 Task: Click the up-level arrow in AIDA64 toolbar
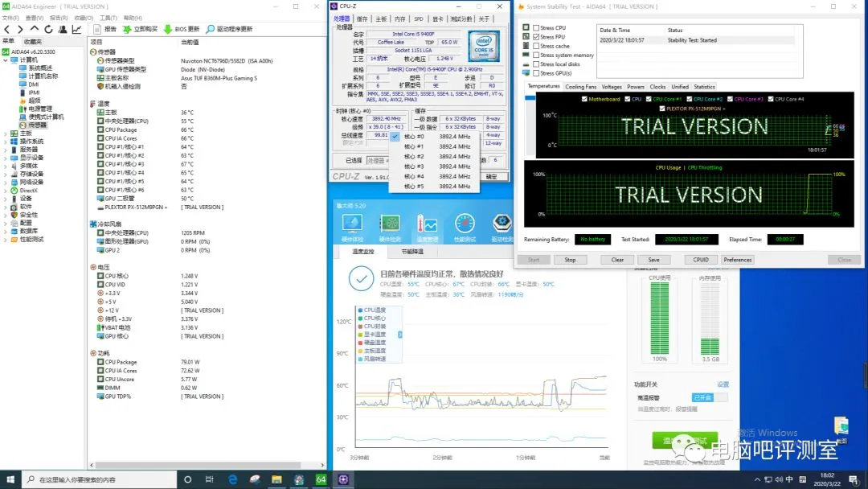(x=35, y=29)
